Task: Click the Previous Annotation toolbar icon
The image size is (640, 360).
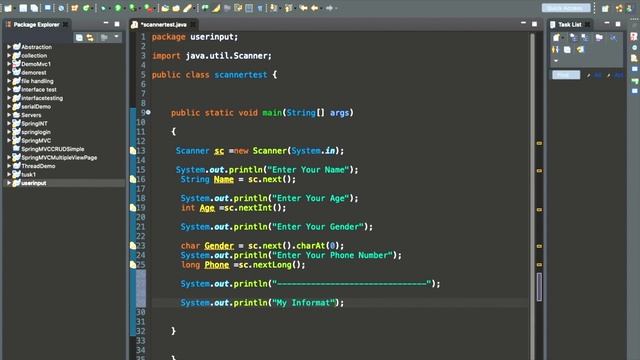Action: [x=289, y=8]
